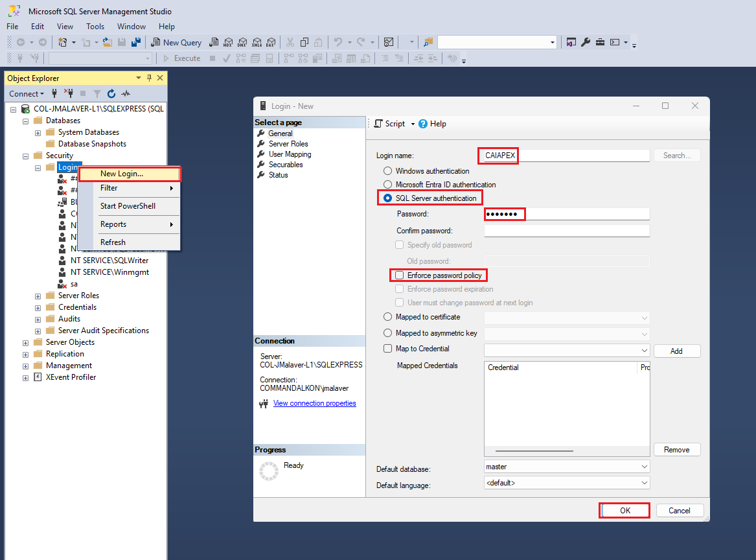The image size is (756, 560).
Task: Click the Copy icon in toolbar
Action: (304, 42)
